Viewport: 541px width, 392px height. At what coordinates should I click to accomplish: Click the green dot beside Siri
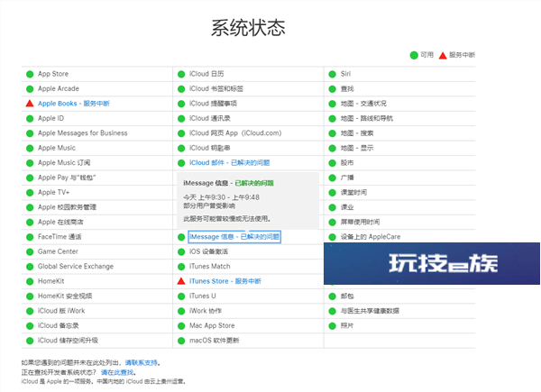(x=332, y=74)
